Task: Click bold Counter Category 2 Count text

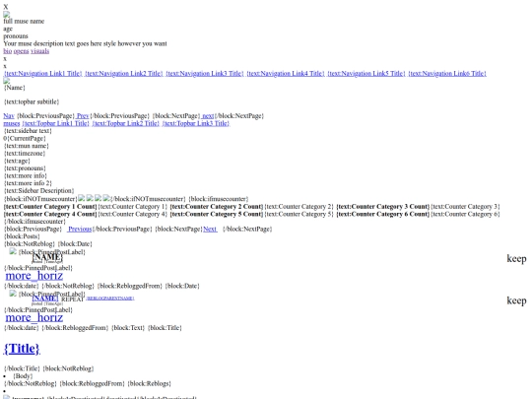Action: [217, 207]
